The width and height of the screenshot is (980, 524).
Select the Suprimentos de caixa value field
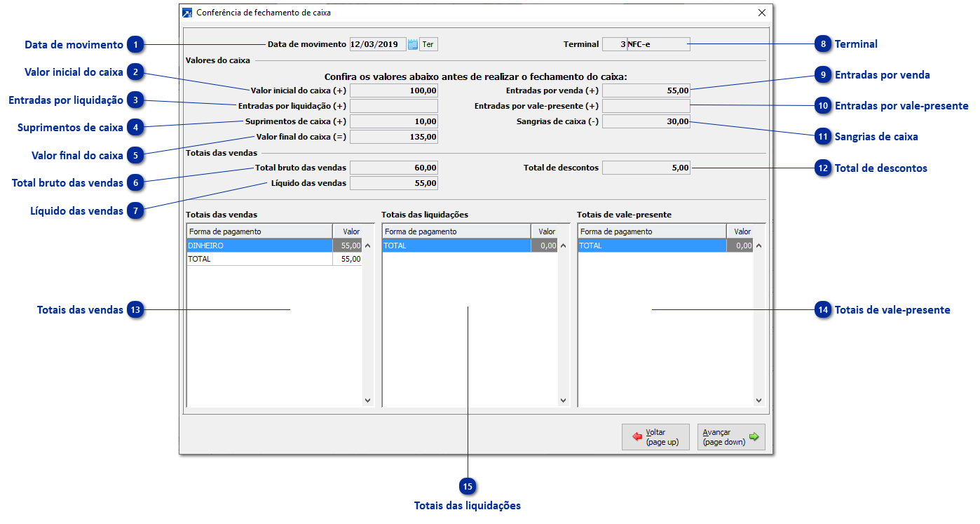tap(394, 121)
